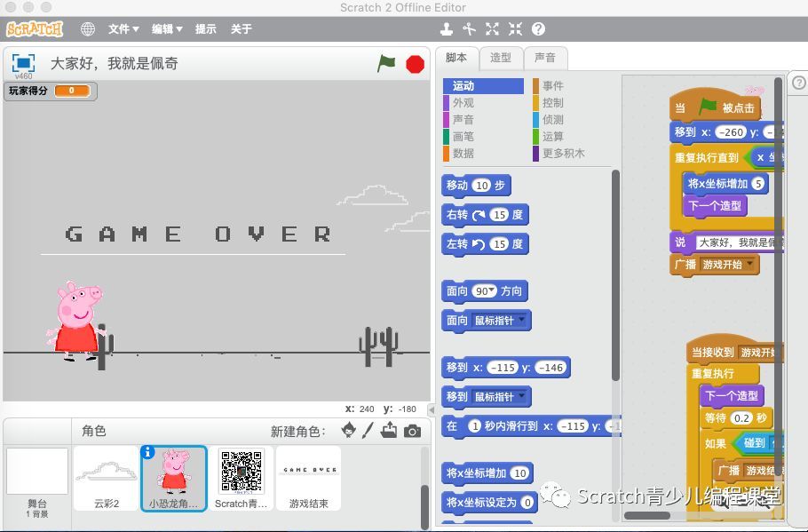Open the help tips panel icon
This screenshot has width=808, height=532.
tap(799, 83)
